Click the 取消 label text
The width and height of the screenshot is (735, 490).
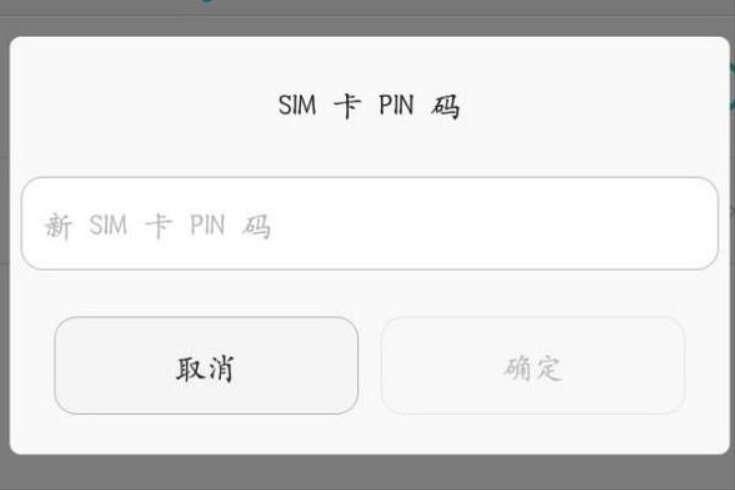coord(205,369)
